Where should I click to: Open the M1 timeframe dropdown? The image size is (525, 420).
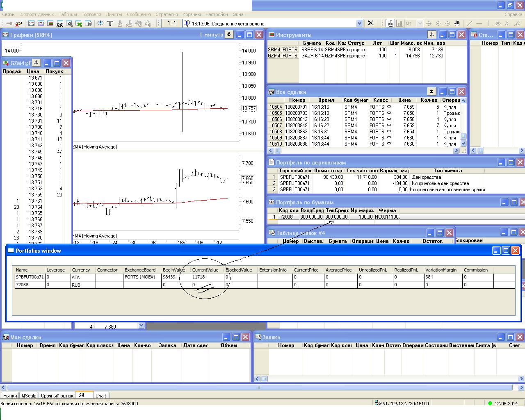click(x=420, y=23)
